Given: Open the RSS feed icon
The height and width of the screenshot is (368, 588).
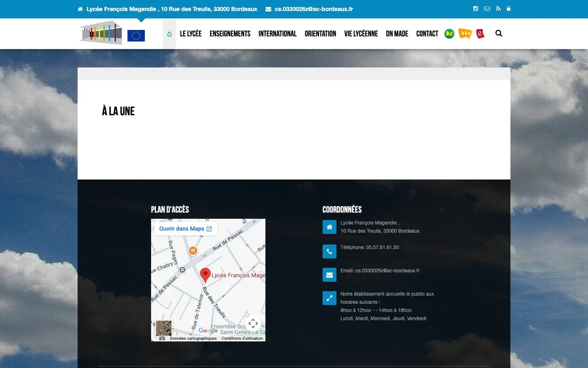Looking at the screenshot, I should (x=498, y=9).
